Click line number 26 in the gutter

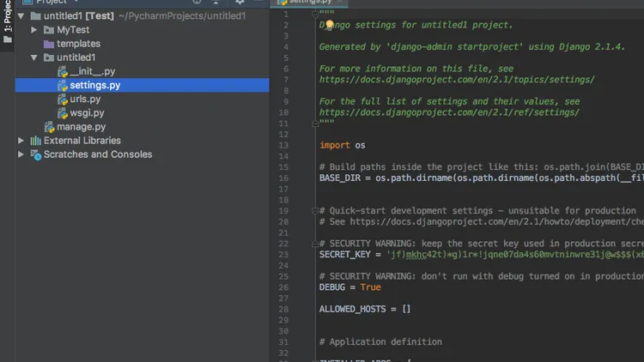click(x=283, y=287)
